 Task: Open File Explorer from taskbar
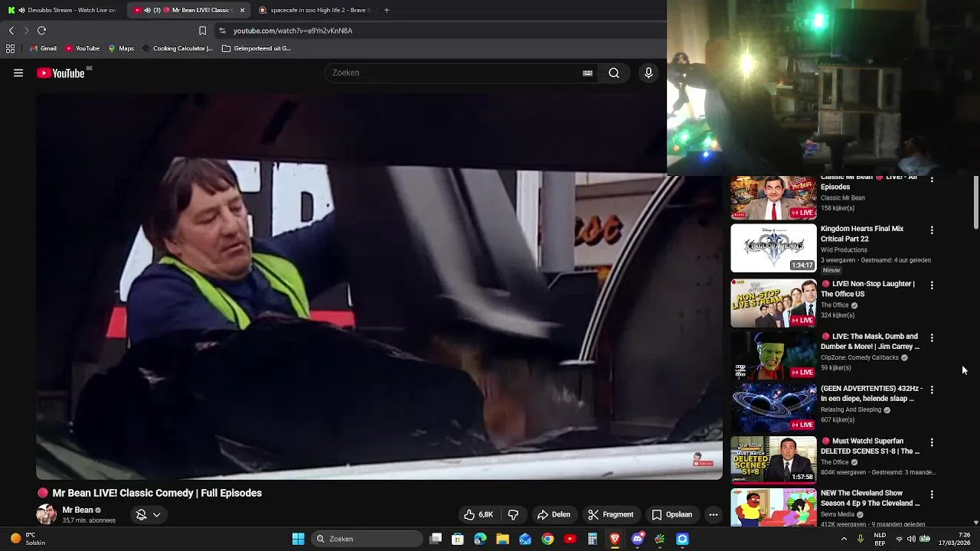(x=502, y=539)
